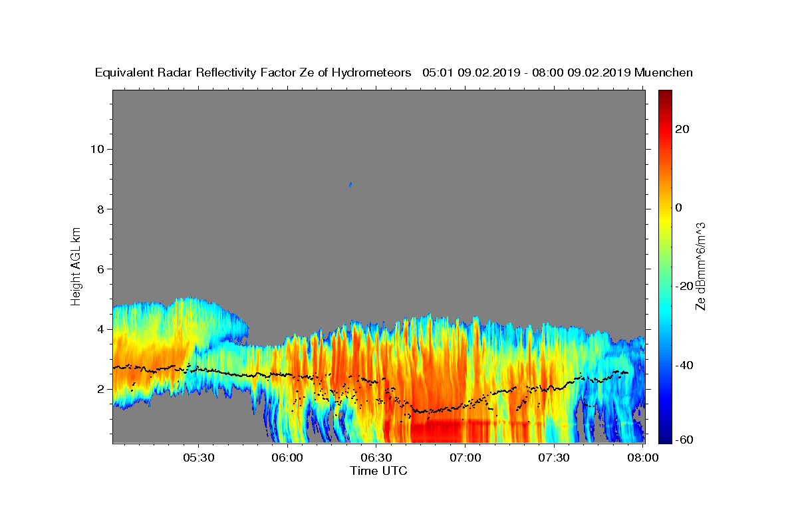The width and height of the screenshot is (798, 532).
Task: Click the height tick label '8'
Action: (x=100, y=209)
